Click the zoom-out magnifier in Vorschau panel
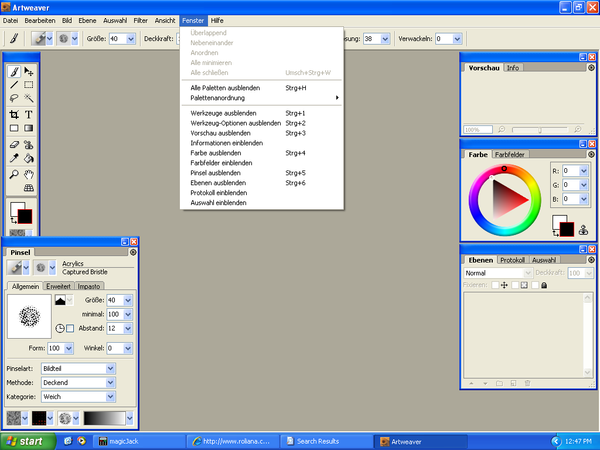The image size is (600, 450). (501, 130)
